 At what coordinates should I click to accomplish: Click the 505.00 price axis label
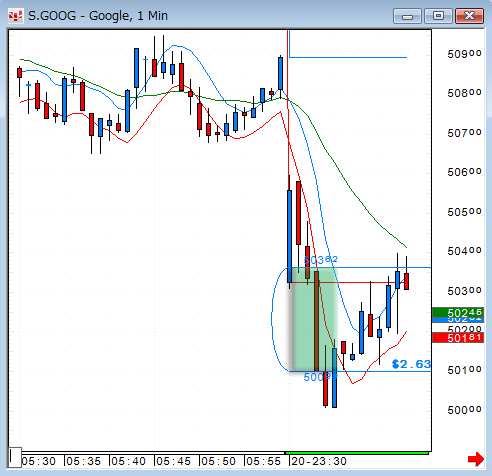coord(464,212)
